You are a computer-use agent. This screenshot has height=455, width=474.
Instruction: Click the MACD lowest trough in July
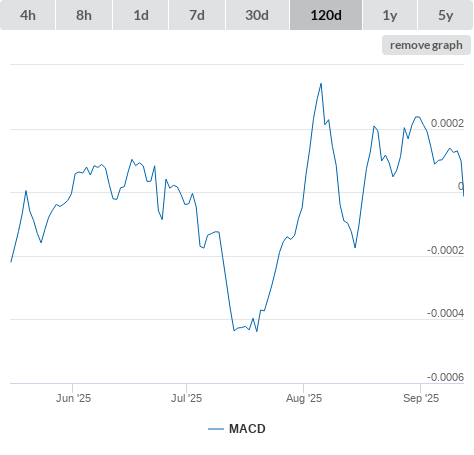(x=257, y=331)
